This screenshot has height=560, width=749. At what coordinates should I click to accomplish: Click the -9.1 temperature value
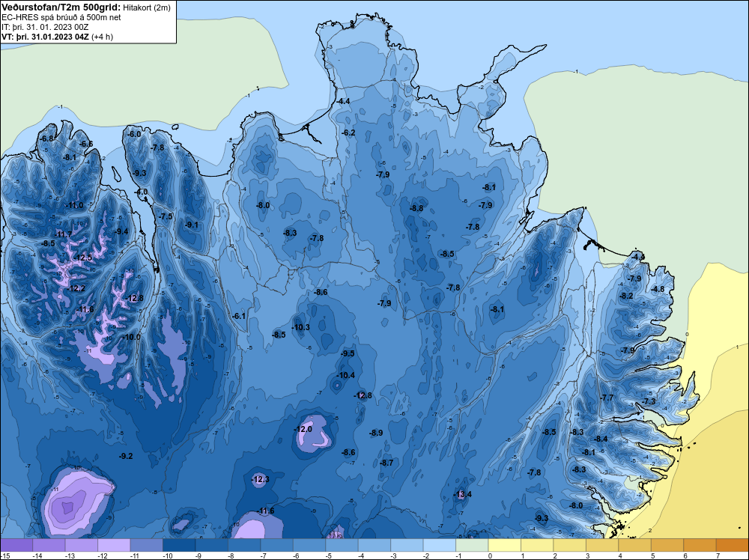(x=192, y=225)
